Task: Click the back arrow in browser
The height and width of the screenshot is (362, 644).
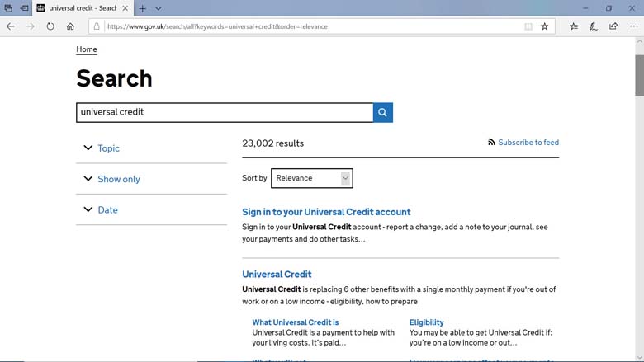Action: pyautogui.click(x=11, y=26)
